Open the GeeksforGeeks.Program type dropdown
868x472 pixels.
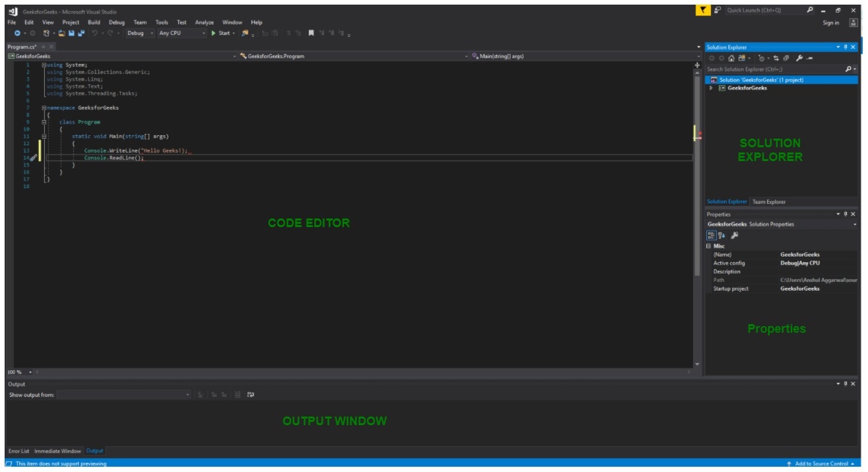tap(354, 56)
